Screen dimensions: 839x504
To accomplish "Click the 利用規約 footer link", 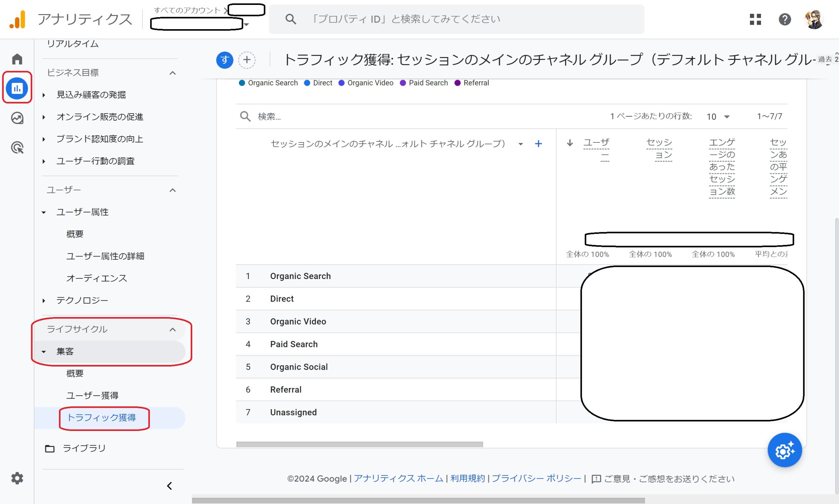I will click(467, 478).
